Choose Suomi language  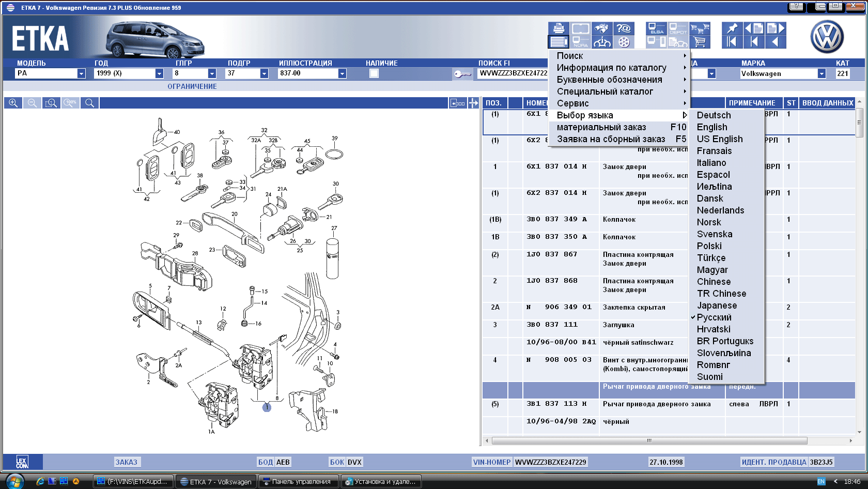727,377
